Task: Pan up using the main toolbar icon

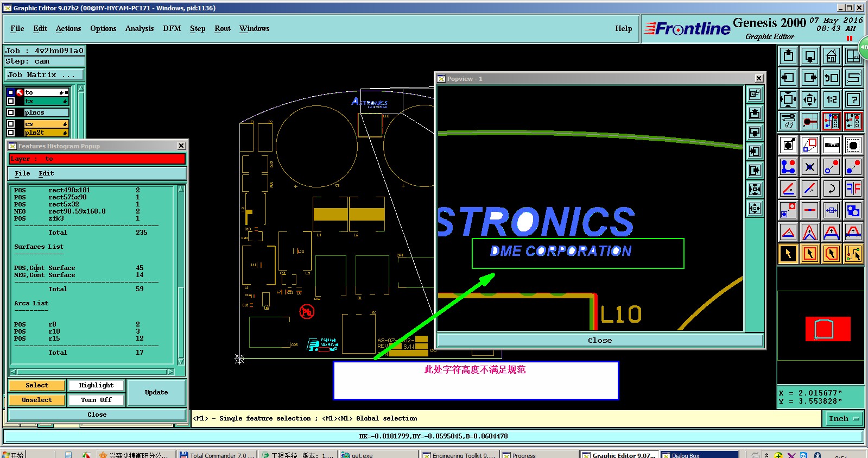Action: coord(788,55)
